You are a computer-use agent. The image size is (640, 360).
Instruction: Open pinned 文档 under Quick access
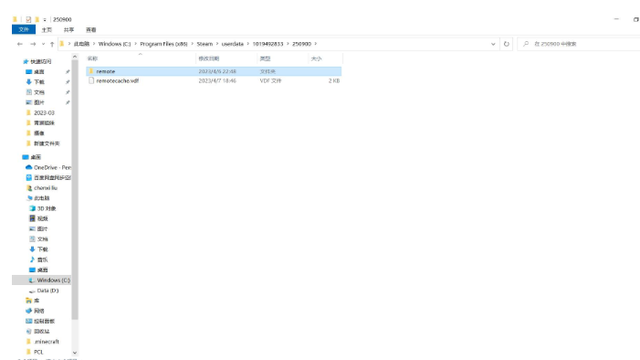(x=39, y=92)
